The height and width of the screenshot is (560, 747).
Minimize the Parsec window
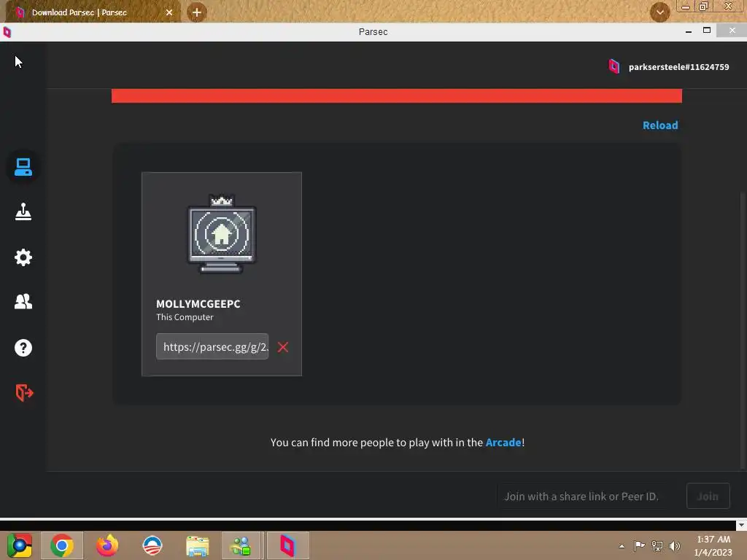(x=689, y=31)
